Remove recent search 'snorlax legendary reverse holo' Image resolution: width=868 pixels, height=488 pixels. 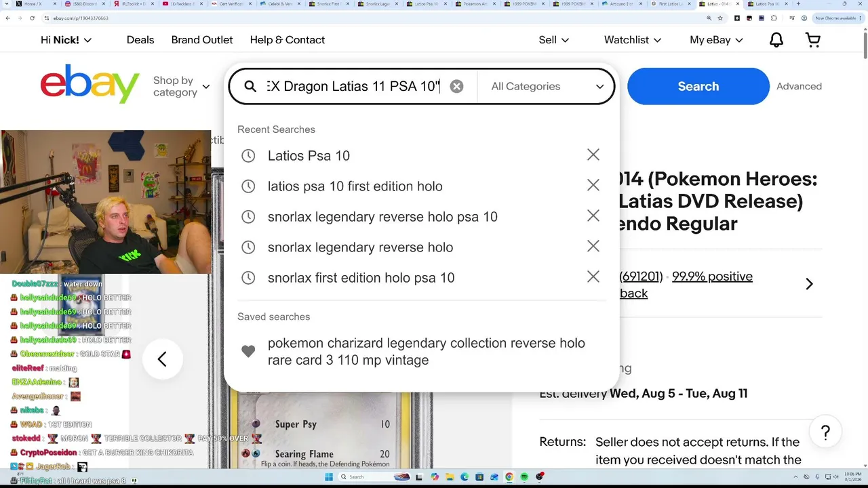click(593, 247)
